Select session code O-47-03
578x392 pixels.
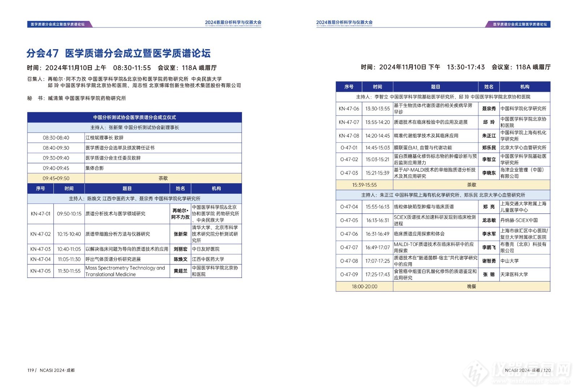(349, 173)
